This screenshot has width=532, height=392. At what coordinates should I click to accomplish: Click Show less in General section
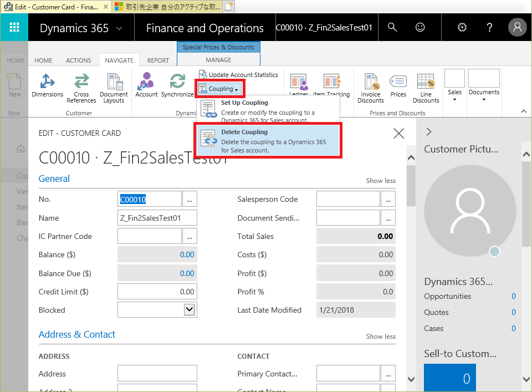381,181
